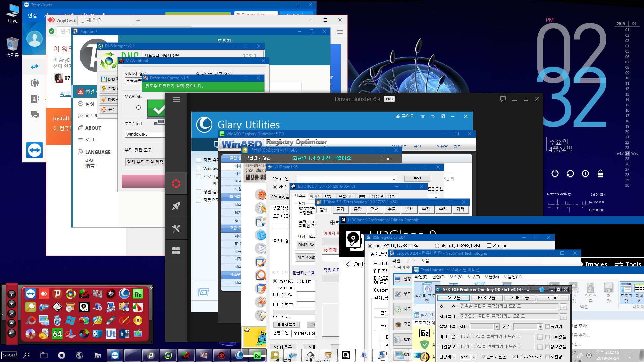Click 탐색 button in VHDman
Image resolution: width=644 pixels, height=362 pixels.
(x=417, y=178)
